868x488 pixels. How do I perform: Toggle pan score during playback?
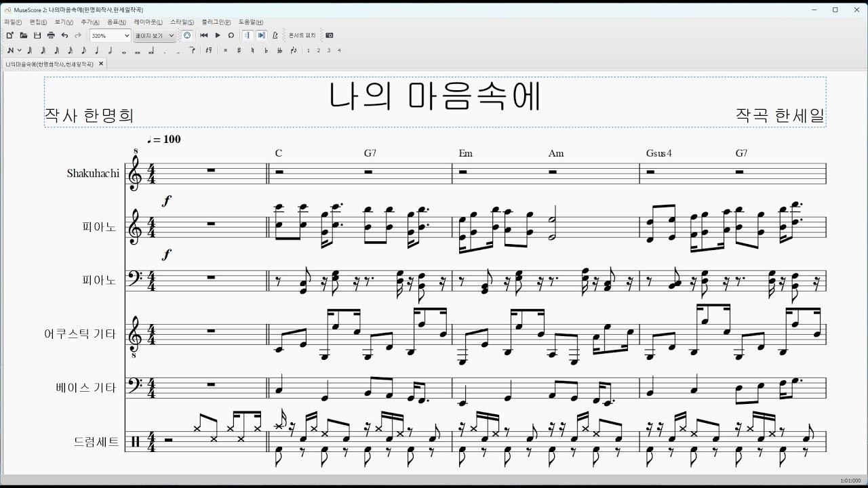(261, 35)
